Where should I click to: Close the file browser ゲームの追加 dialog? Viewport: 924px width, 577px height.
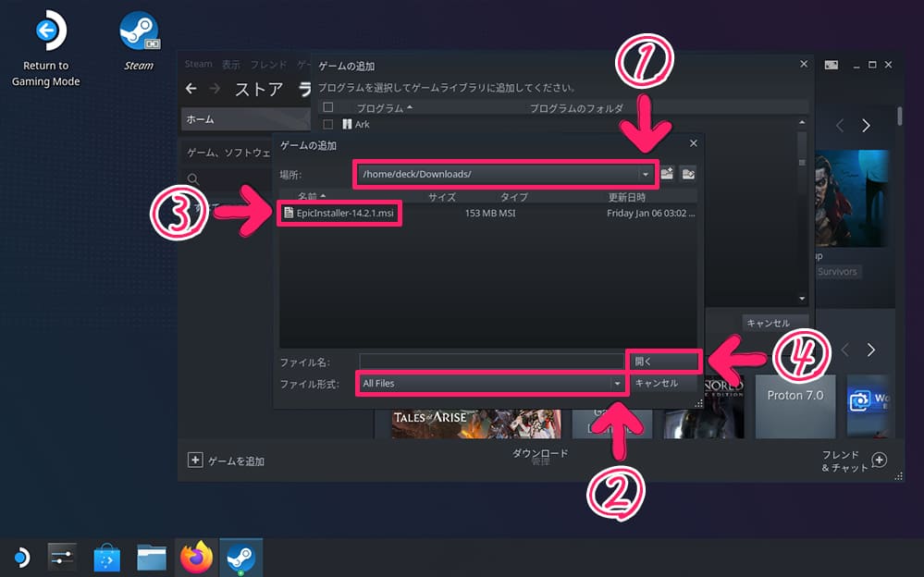(x=694, y=143)
